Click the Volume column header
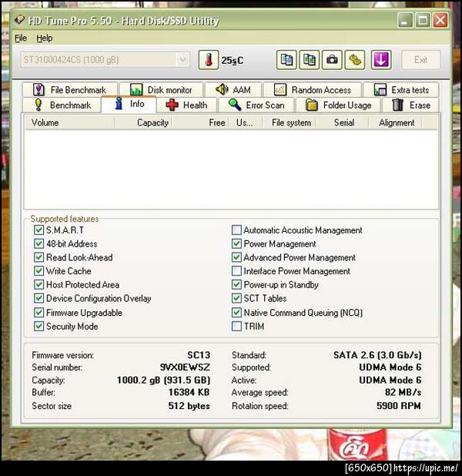The image size is (462, 476). [x=69, y=122]
